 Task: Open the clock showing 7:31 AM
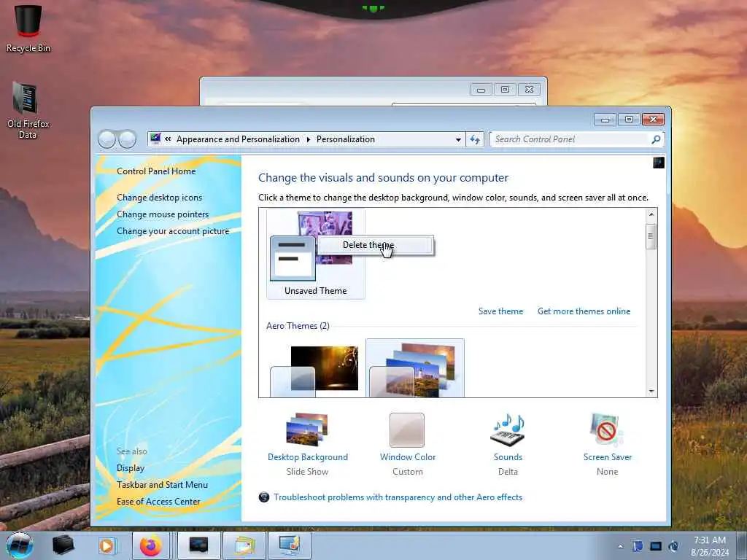(x=709, y=546)
